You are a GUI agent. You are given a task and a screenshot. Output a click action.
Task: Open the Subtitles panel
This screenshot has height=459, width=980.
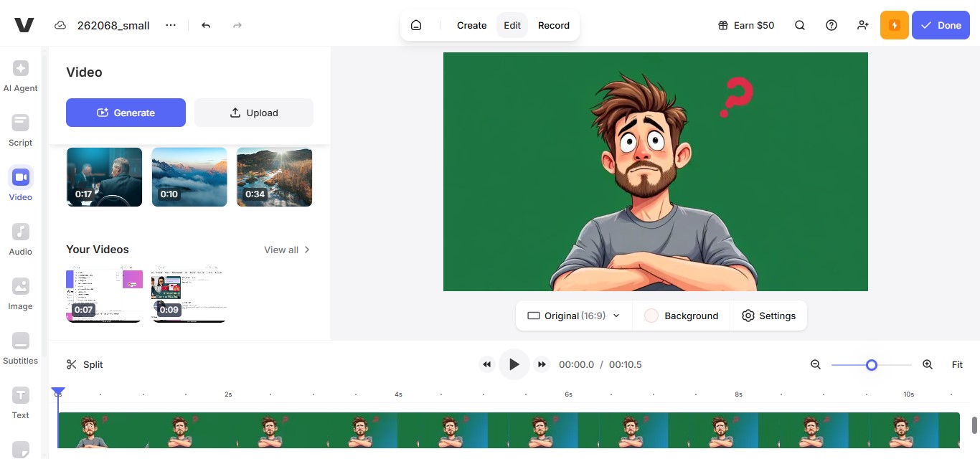coord(20,349)
